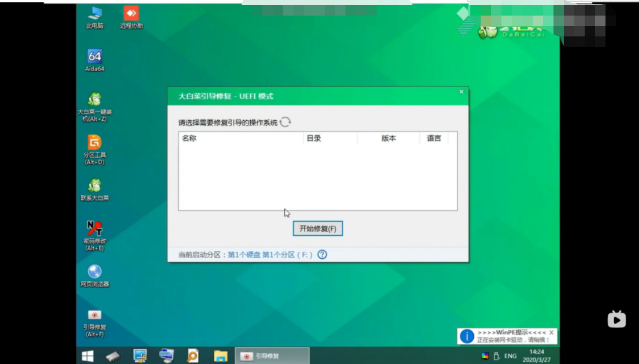
Task: Click the colorful display tray icon
Action: 485,356
